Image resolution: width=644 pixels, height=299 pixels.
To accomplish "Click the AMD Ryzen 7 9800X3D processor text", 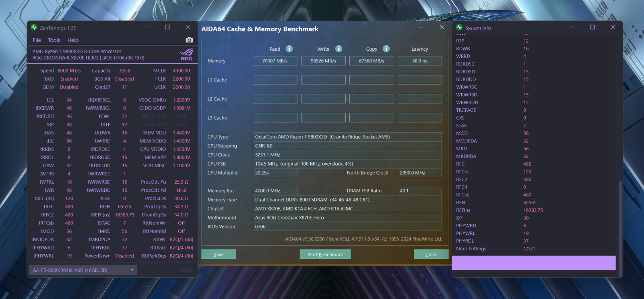I will click(x=77, y=52).
